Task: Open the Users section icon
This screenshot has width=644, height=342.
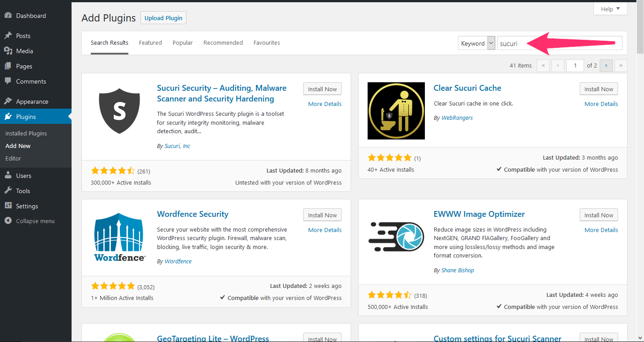Action: 10,175
